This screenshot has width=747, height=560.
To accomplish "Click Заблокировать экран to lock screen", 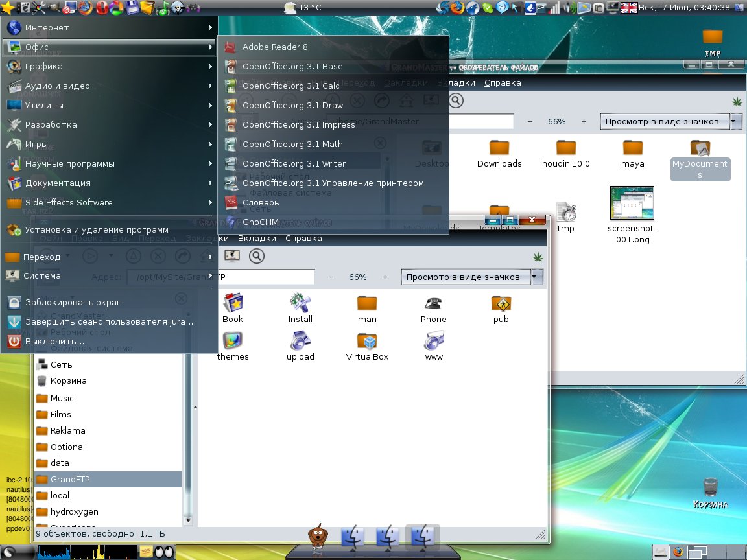I will [x=110, y=303].
